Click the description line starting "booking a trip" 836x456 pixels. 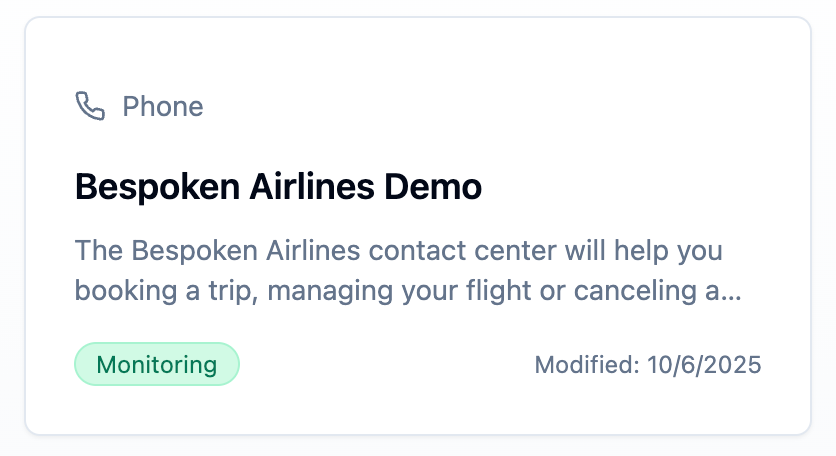[x=400, y=292]
